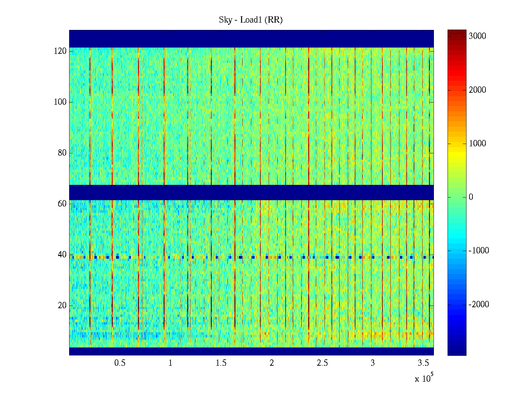The image size is (532, 399).
Task: Click the colorbar label -2000
Action: coord(479,305)
